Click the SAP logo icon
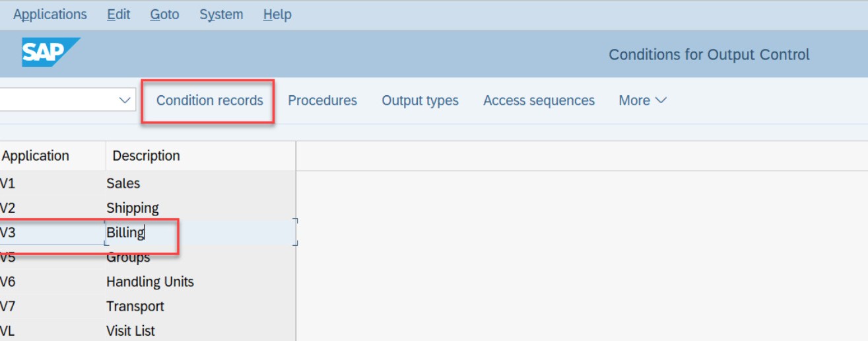This screenshot has width=868, height=341. tap(50, 53)
